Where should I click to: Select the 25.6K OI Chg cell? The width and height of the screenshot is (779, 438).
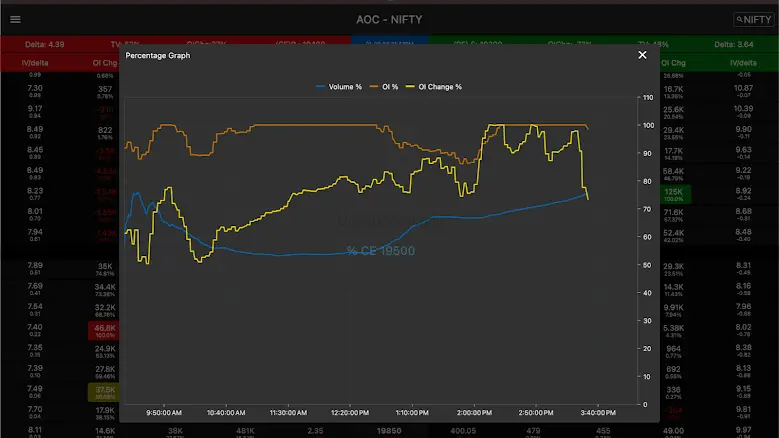point(674,112)
